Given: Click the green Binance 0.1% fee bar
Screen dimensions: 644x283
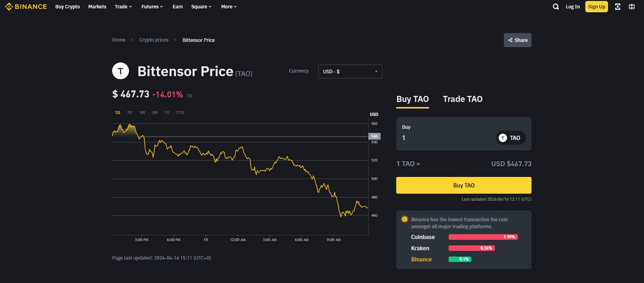Looking at the screenshot, I should [x=460, y=259].
